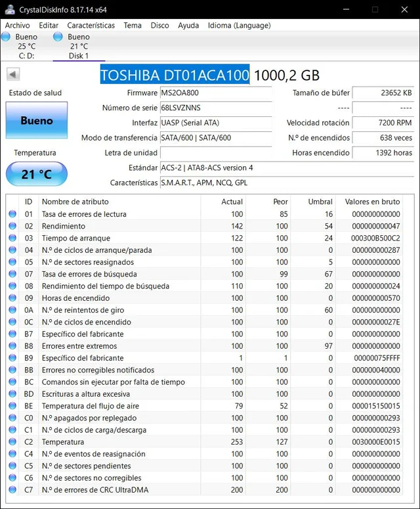The image size is (420, 509).
Task: Click the Bueno health status button
Action: [x=37, y=120]
